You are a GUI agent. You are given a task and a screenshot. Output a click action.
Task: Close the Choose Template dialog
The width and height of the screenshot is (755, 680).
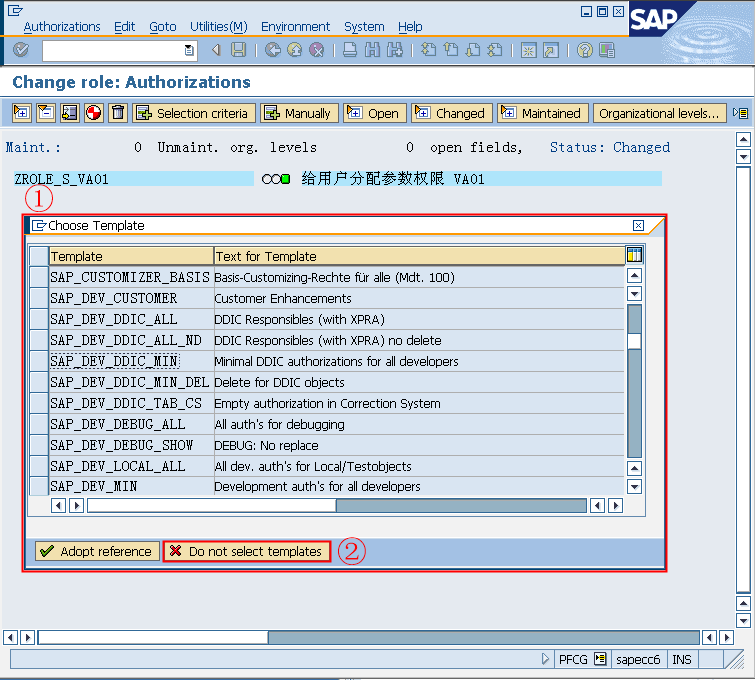[x=638, y=225]
